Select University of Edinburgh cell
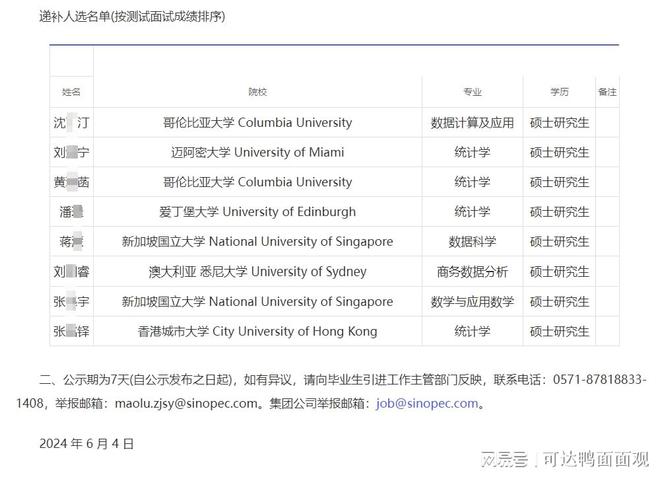The width and height of the screenshot is (660, 477). (x=258, y=212)
